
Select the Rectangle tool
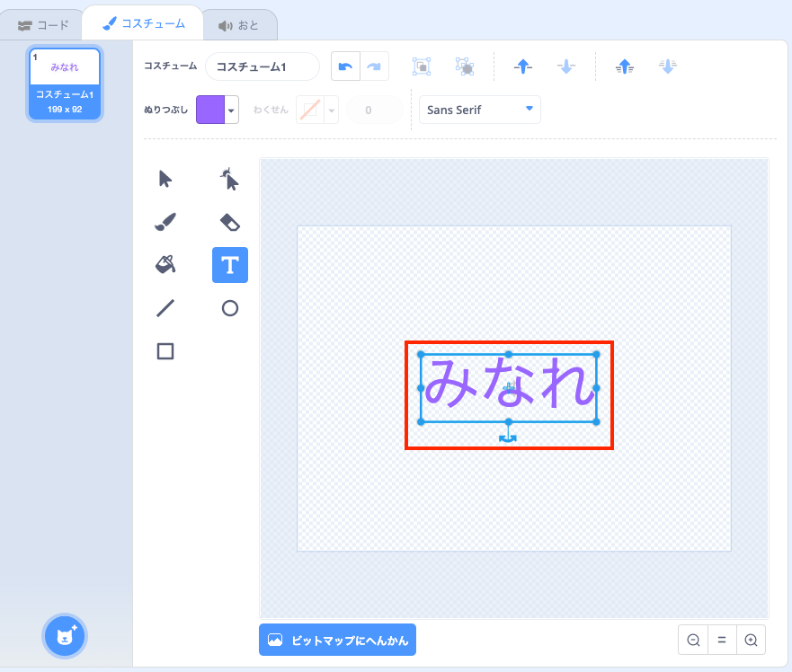click(x=165, y=351)
